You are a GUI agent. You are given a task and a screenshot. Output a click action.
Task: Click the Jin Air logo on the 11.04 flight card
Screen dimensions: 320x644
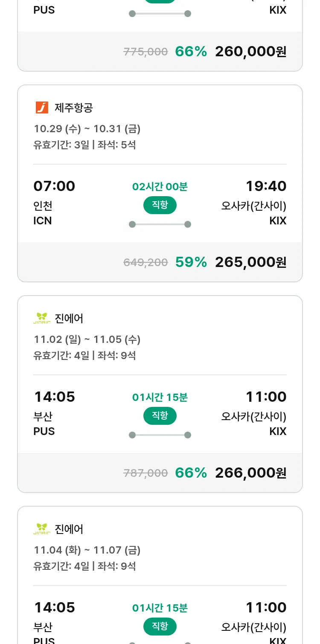(x=42, y=529)
